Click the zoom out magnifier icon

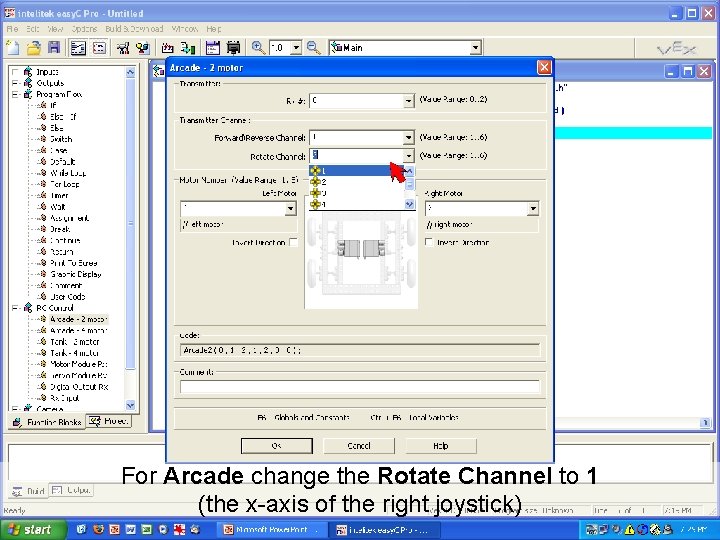coord(314,47)
